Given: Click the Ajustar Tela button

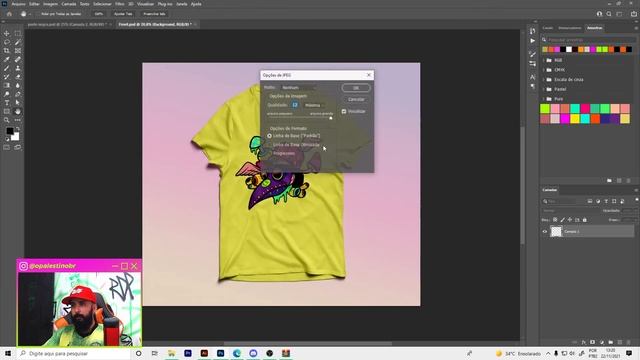Looking at the screenshot, I should tap(123, 14).
